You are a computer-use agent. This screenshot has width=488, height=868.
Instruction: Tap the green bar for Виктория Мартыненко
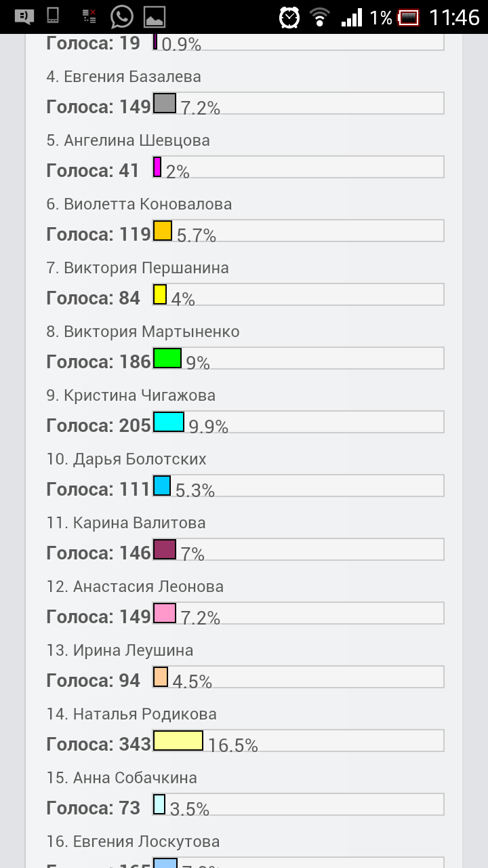[167, 358]
